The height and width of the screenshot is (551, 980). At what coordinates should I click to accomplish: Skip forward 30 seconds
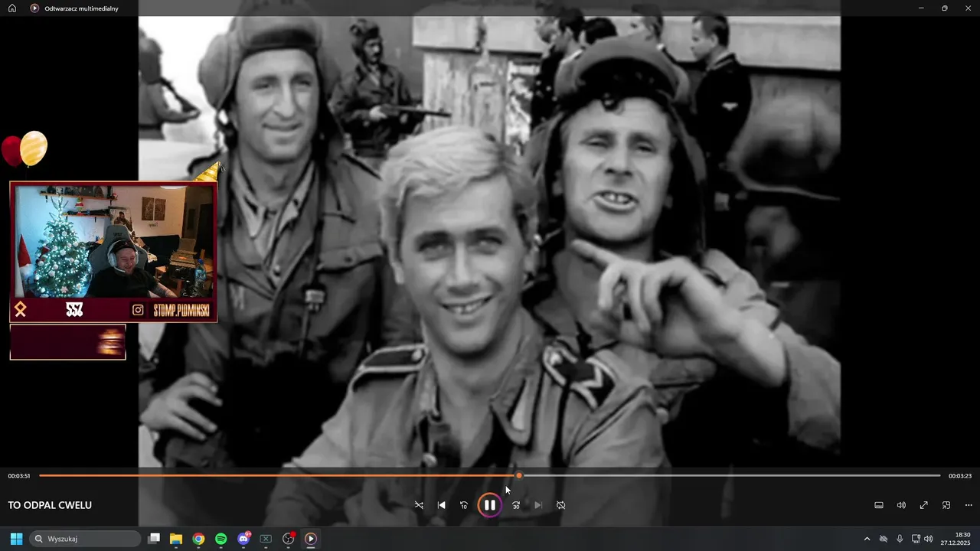516,505
